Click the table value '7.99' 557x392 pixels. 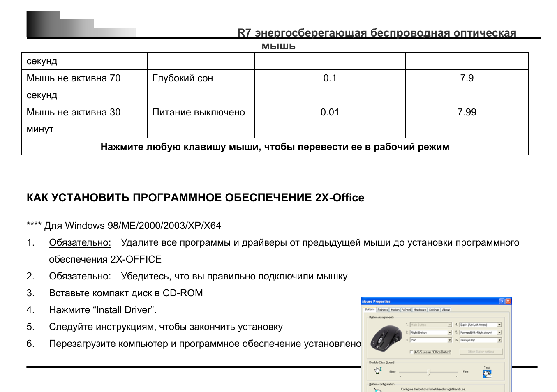coord(467,112)
